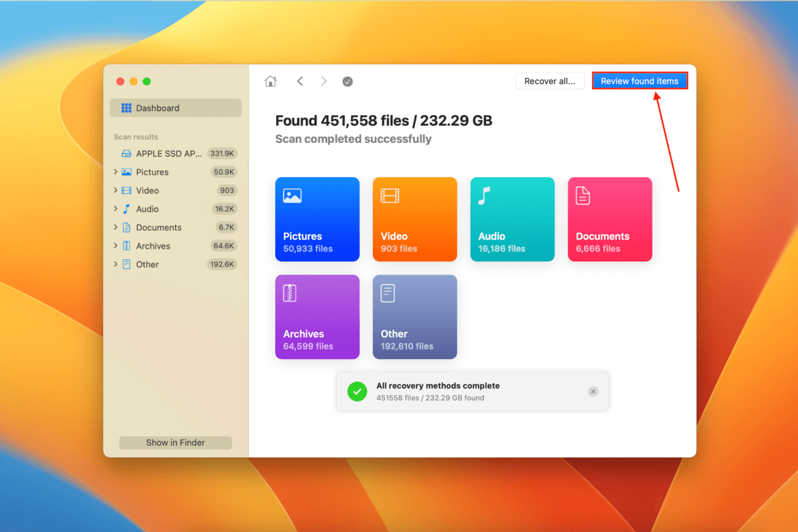Navigate forward with the right chevron

[324, 81]
